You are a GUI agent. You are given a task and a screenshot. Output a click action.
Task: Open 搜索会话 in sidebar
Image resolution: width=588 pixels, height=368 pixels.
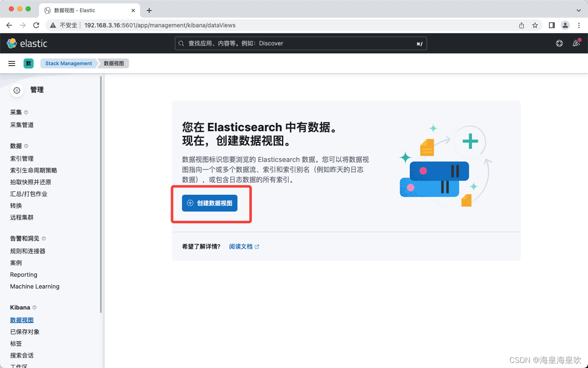click(22, 355)
